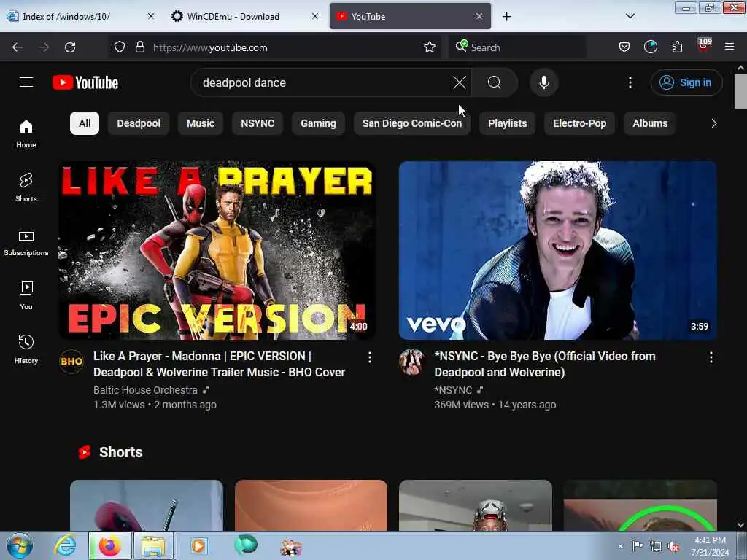Filter results by Albums chip
Image resolution: width=747 pixels, height=560 pixels.
click(650, 123)
